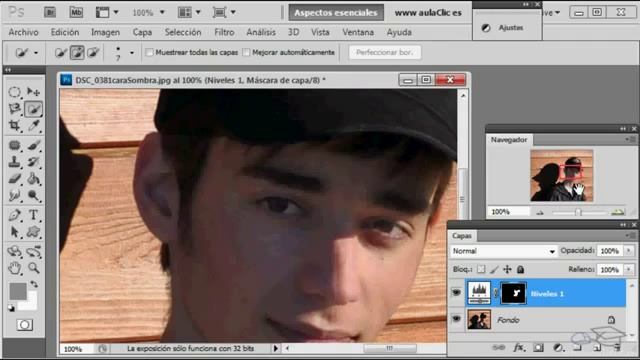Choose New Selection mode in options bar
The height and width of the screenshot is (360, 640).
[x=60, y=53]
